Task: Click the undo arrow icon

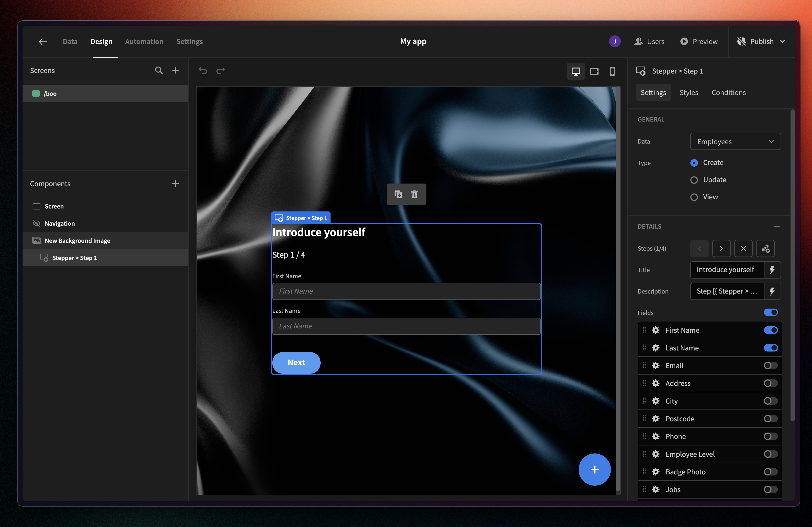Action: pyautogui.click(x=203, y=71)
